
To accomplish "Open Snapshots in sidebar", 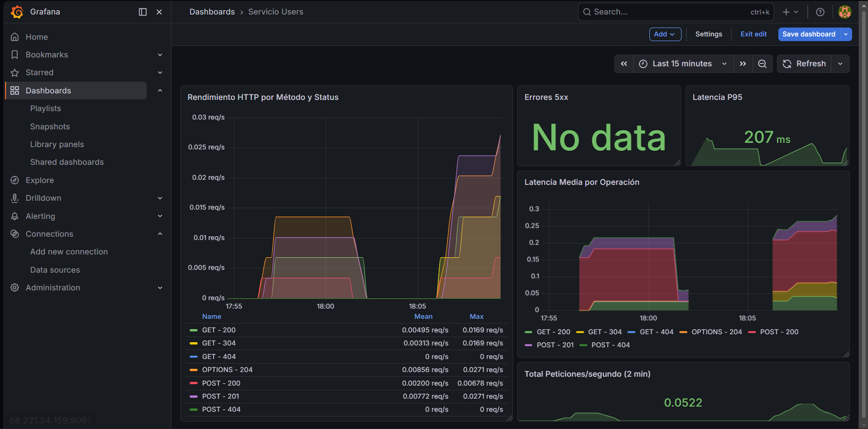I will pos(50,127).
